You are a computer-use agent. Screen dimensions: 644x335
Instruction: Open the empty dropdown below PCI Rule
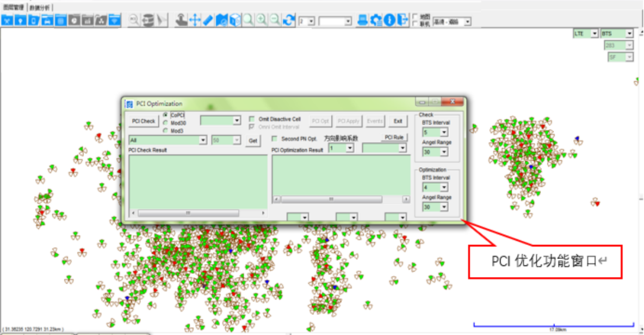pos(384,148)
